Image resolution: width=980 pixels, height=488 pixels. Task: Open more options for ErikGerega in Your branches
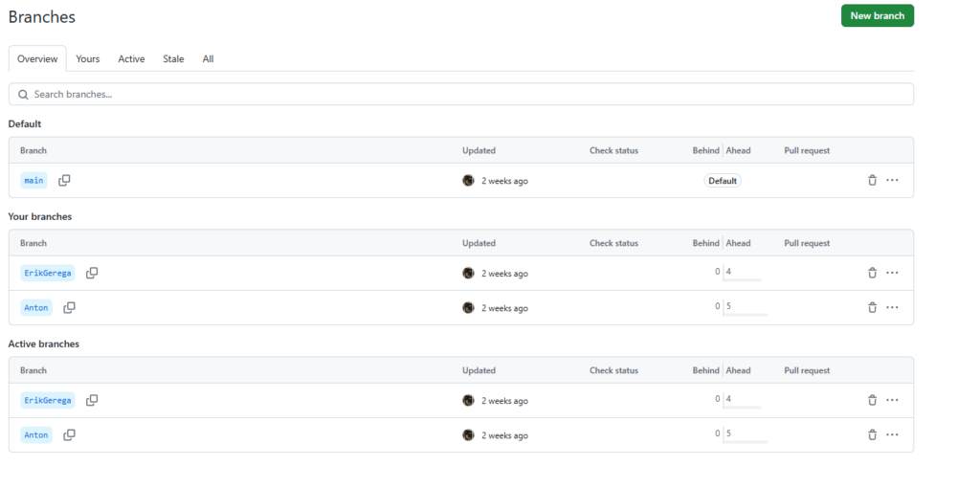pos(893,273)
